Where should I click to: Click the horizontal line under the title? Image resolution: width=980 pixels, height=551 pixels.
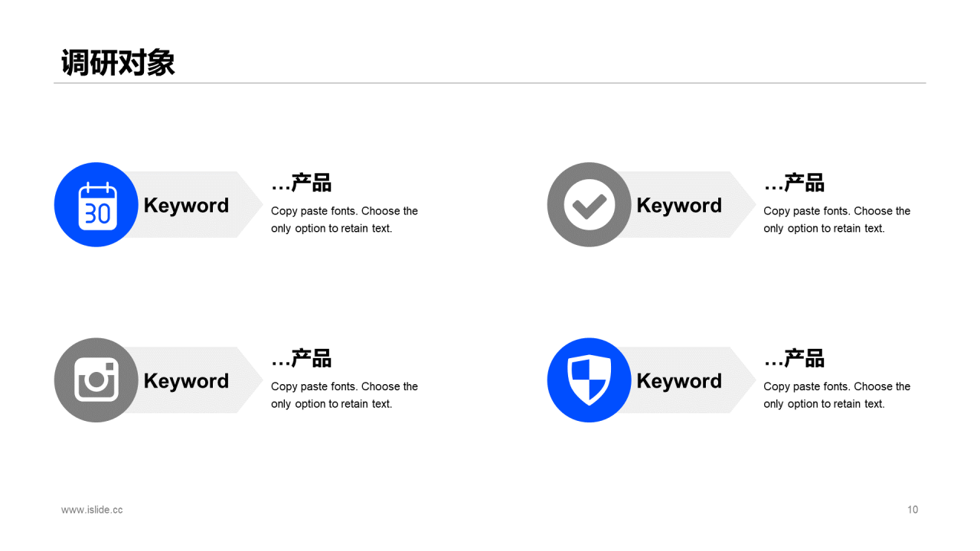(x=490, y=83)
